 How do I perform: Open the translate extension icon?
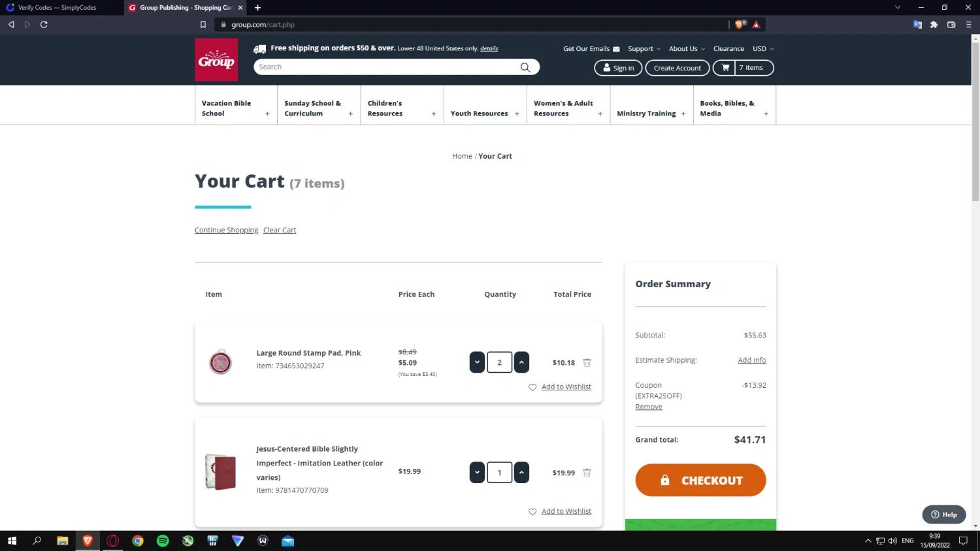[917, 25]
